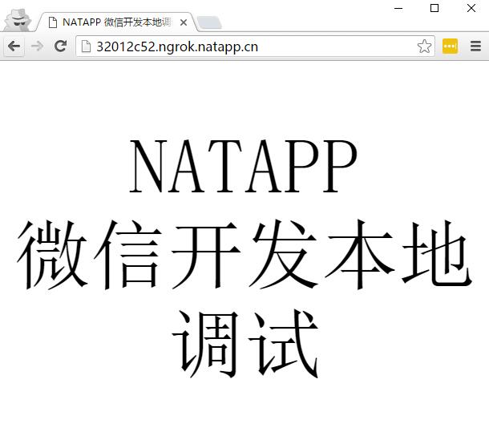Open a new tab with the blank tab button
This screenshot has height=448, width=489.
(x=209, y=22)
